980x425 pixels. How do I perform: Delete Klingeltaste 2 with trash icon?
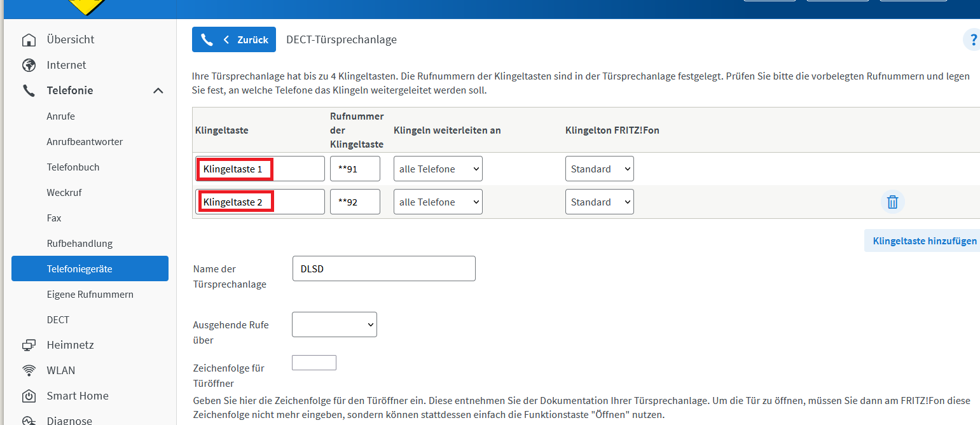892,202
